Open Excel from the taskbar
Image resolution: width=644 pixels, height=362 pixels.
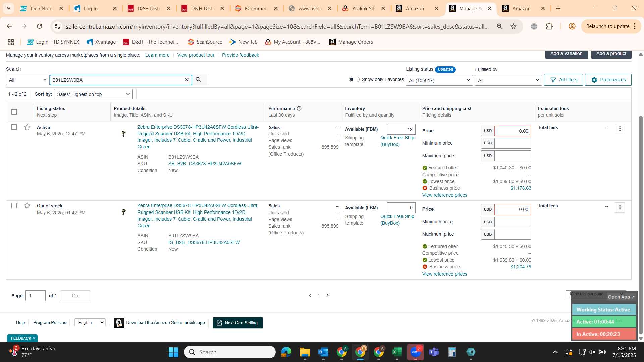[x=397, y=352]
